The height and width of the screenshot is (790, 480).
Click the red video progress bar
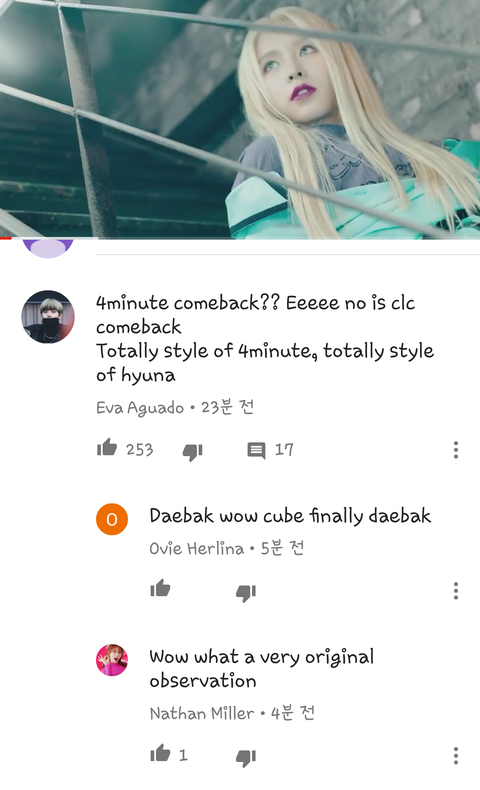(6, 238)
